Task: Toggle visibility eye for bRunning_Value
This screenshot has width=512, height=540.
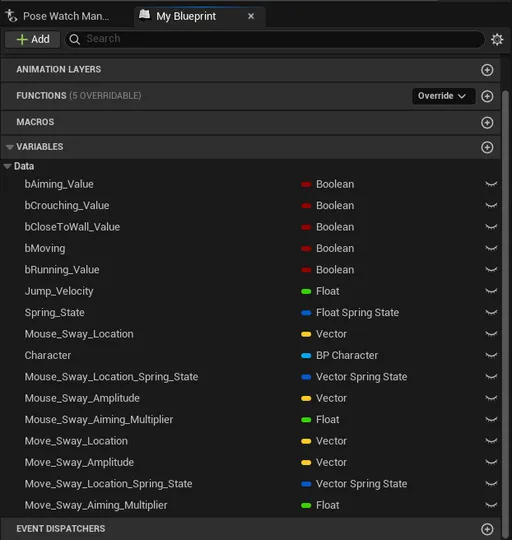Action: [491, 270]
